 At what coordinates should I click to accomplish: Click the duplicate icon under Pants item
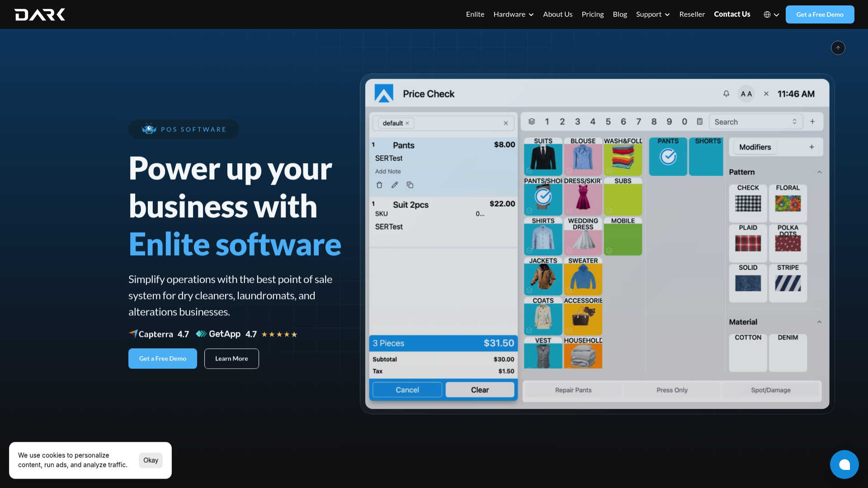coord(410,185)
